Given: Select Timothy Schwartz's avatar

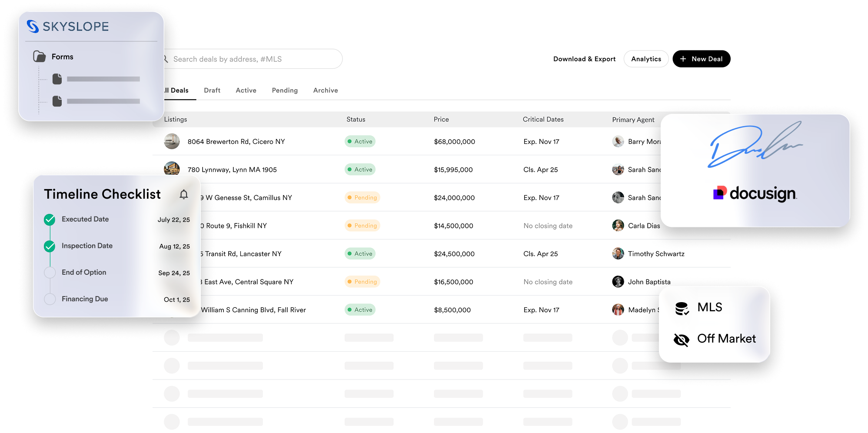Looking at the screenshot, I should coord(618,253).
